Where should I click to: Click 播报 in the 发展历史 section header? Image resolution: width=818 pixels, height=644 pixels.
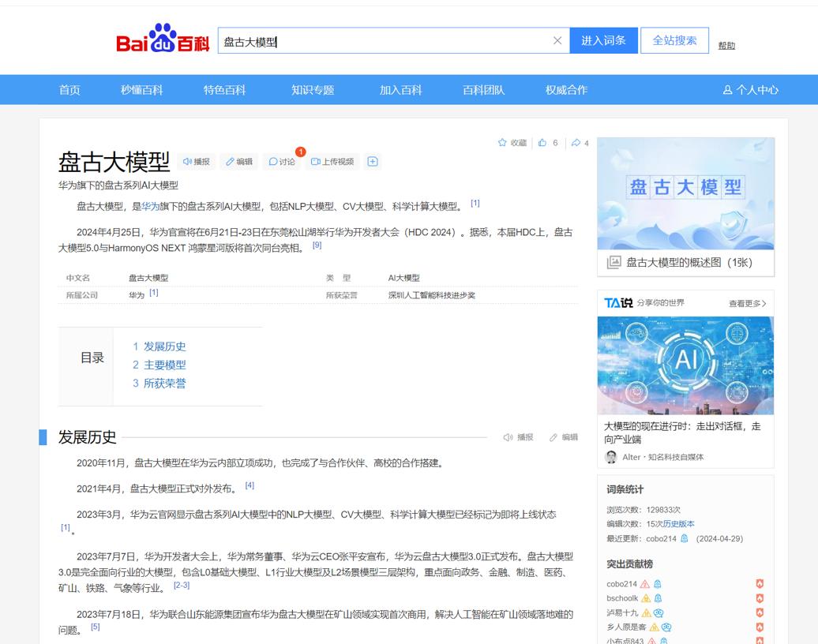519,437
